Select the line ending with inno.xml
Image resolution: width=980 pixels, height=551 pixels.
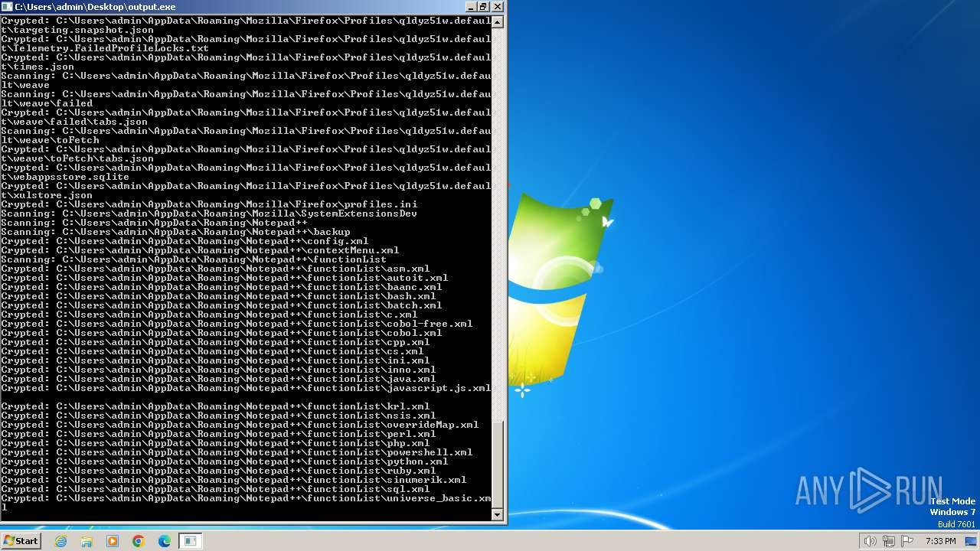pos(218,370)
